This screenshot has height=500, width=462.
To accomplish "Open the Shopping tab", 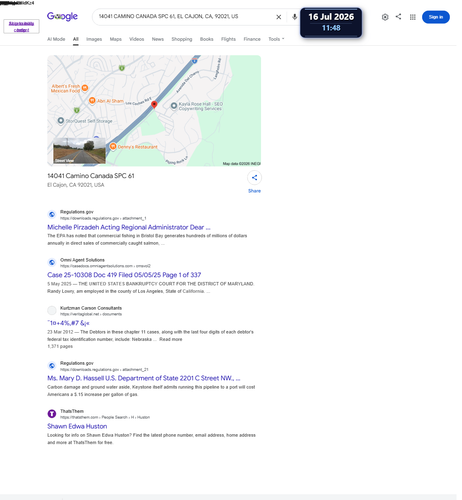I will [x=182, y=39].
